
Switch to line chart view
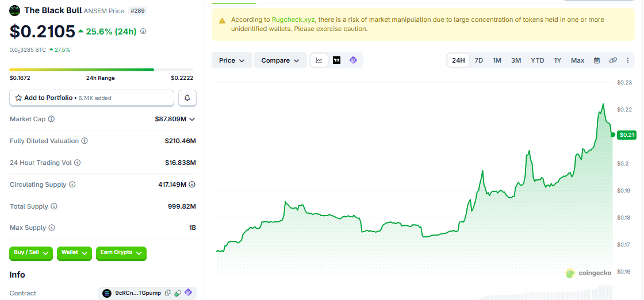coord(319,60)
